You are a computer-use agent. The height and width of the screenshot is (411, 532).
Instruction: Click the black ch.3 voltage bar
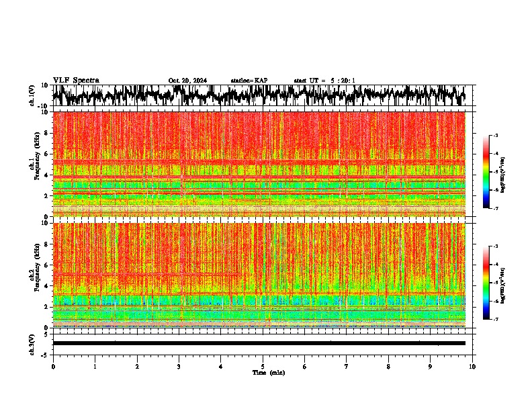pos(259,343)
